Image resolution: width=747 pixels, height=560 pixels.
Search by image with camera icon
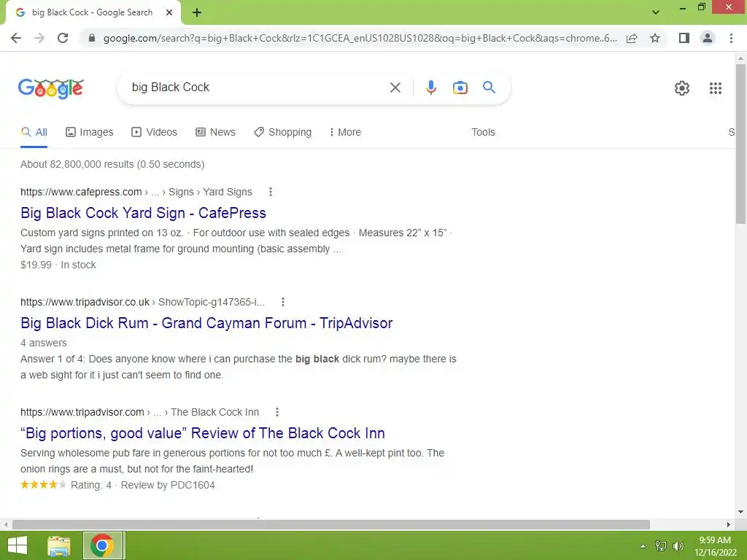click(460, 87)
